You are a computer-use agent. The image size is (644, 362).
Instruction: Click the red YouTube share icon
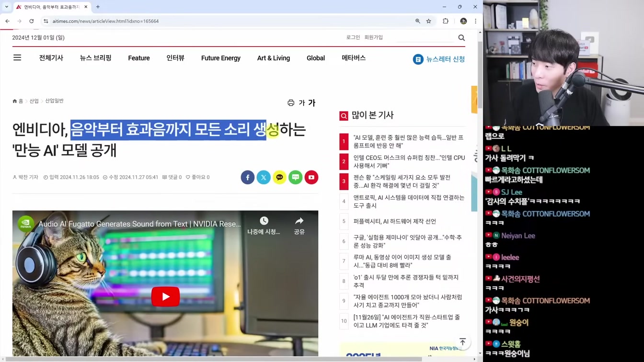tap(311, 177)
